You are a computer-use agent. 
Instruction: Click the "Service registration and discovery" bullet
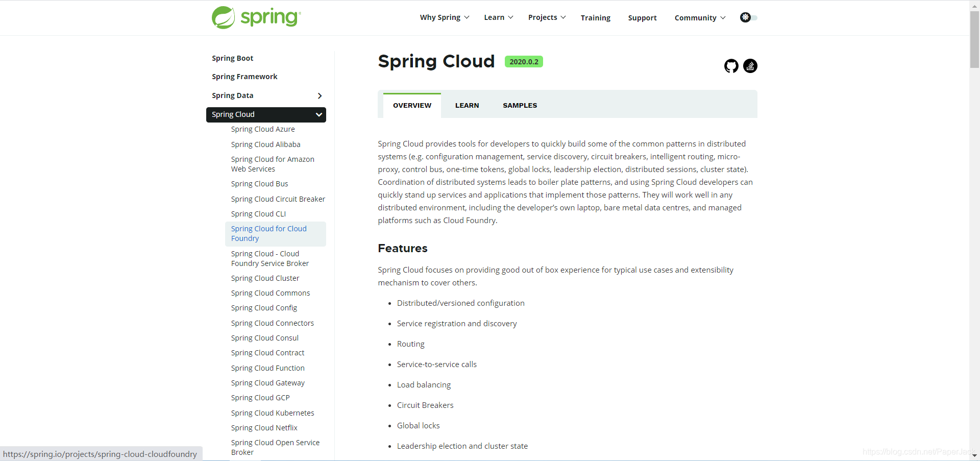(x=457, y=324)
